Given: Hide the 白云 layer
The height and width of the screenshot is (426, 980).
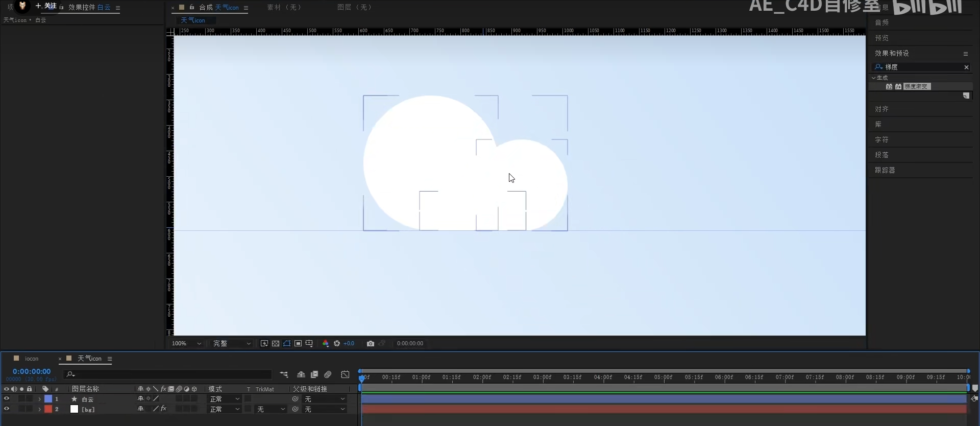Looking at the screenshot, I should 7,399.
